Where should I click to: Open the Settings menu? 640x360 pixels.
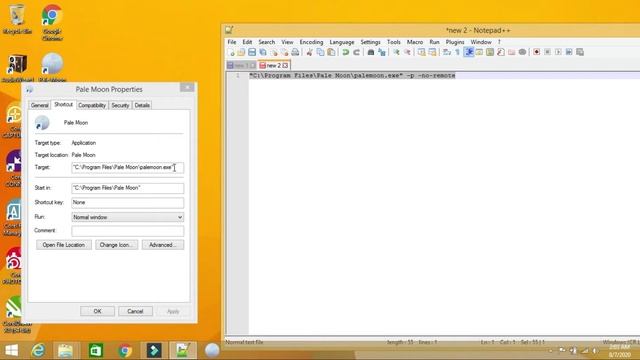[370, 42]
